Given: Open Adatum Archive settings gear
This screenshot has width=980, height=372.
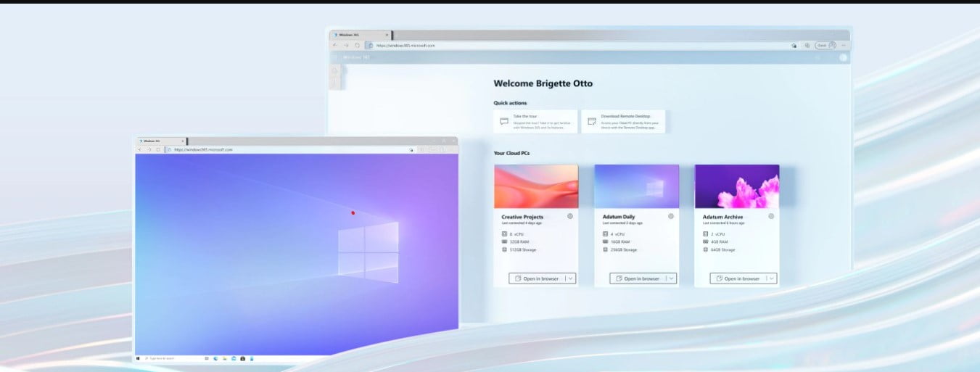Looking at the screenshot, I should pyautogui.click(x=771, y=216).
